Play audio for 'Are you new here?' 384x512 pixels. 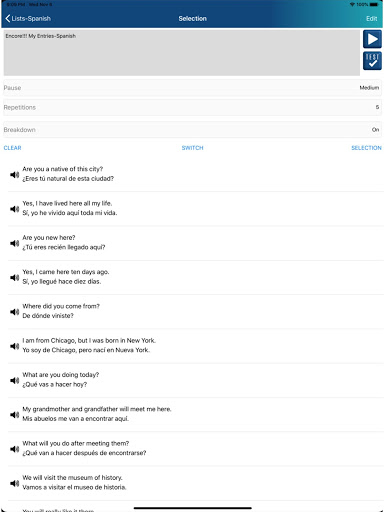pos(14,243)
